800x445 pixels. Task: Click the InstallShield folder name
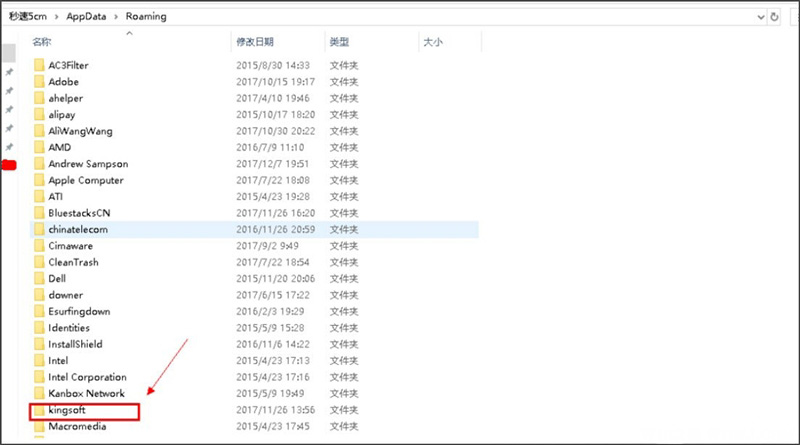[76, 344]
